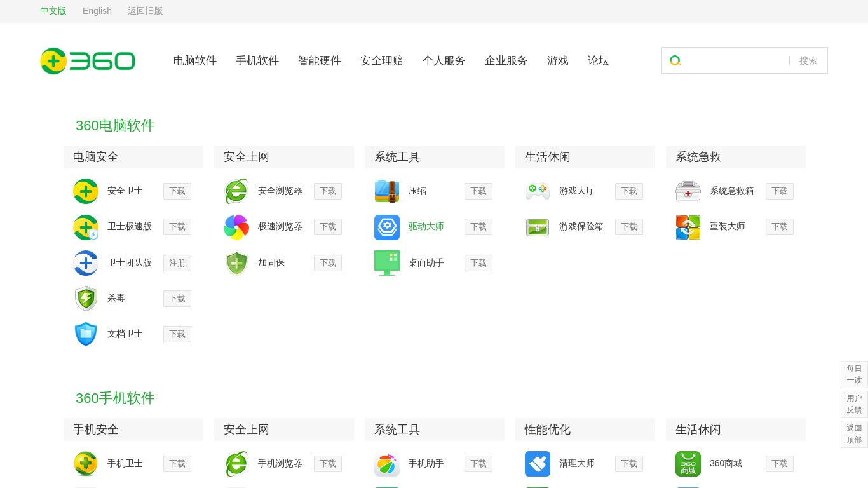Focus the search input field
This screenshot has height=488, width=868.
[735, 60]
